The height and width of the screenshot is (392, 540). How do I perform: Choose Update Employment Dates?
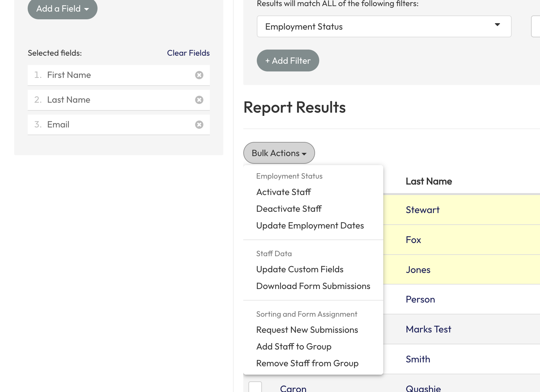[x=310, y=225]
